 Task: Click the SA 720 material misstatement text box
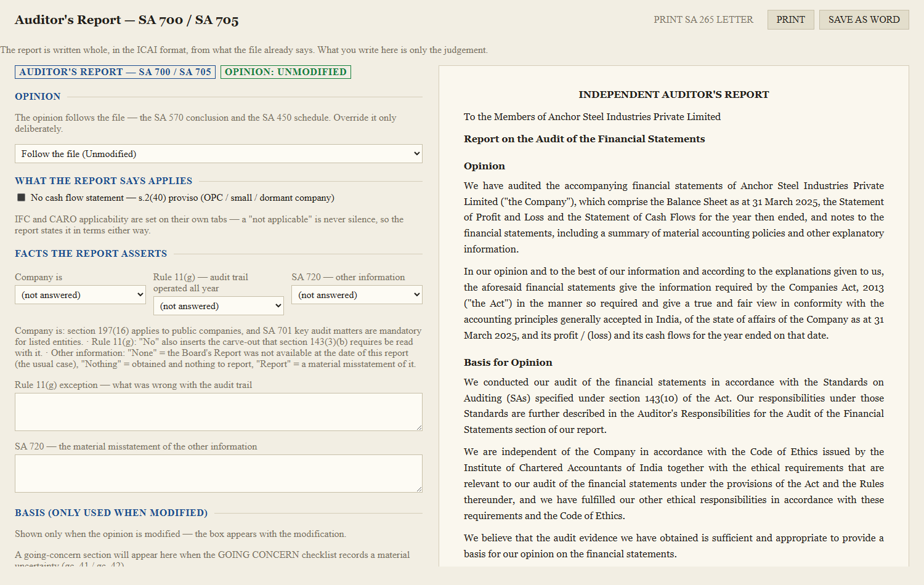219,474
